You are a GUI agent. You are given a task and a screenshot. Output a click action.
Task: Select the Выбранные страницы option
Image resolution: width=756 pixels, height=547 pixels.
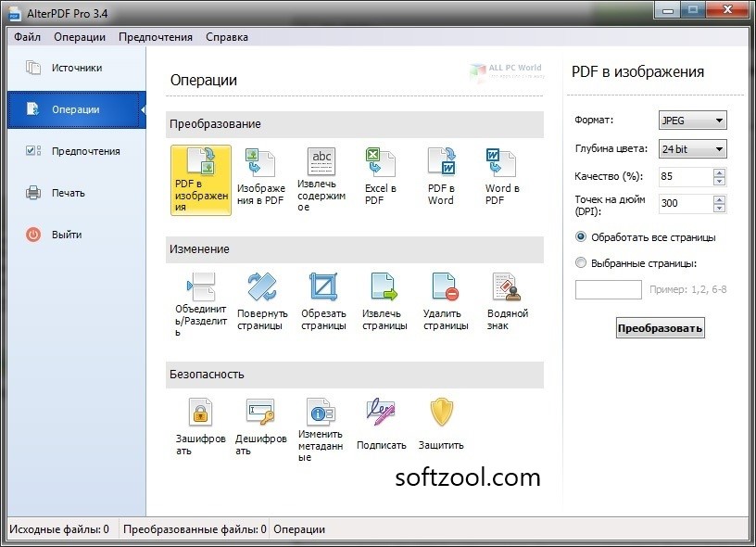pos(583,261)
